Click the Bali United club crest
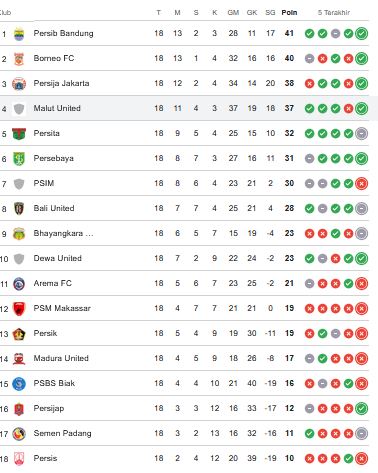 pos(19,209)
